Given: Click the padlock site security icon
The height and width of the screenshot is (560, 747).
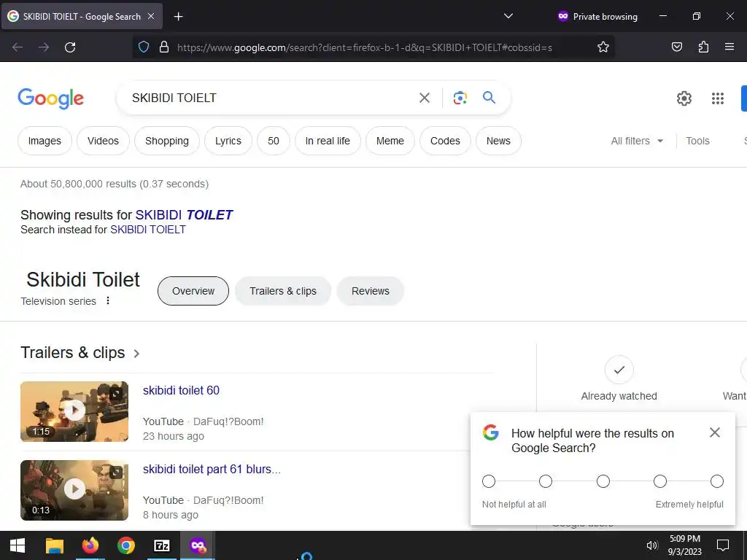Looking at the screenshot, I should tap(164, 47).
